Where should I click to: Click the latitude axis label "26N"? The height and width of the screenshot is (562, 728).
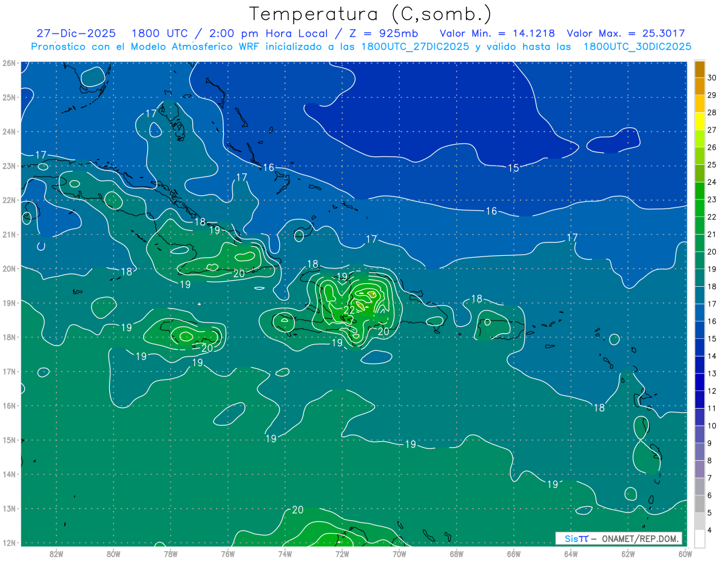pos(8,63)
